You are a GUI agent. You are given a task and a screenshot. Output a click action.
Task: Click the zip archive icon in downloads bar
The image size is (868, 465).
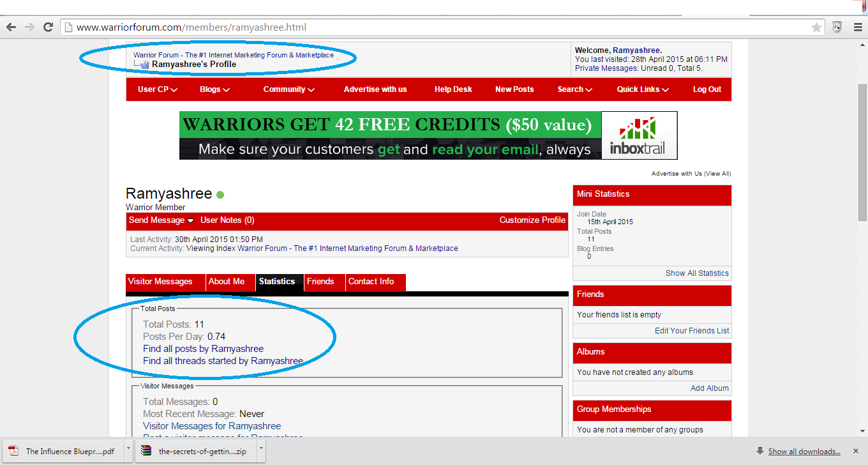pyautogui.click(x=147, y=451)
